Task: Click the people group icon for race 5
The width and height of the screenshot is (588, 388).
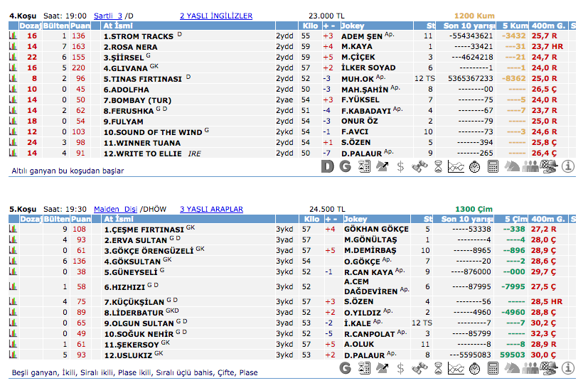Action: (530, 368)
